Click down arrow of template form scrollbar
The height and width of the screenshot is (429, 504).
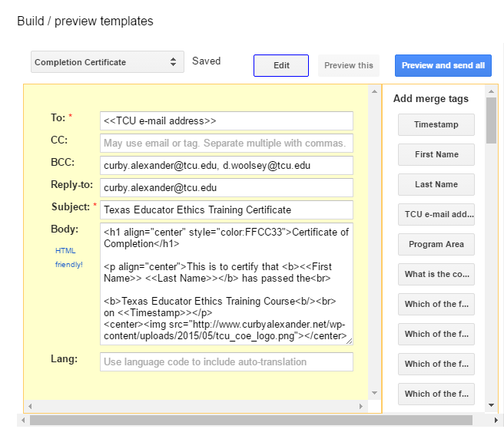pos(374,393)
